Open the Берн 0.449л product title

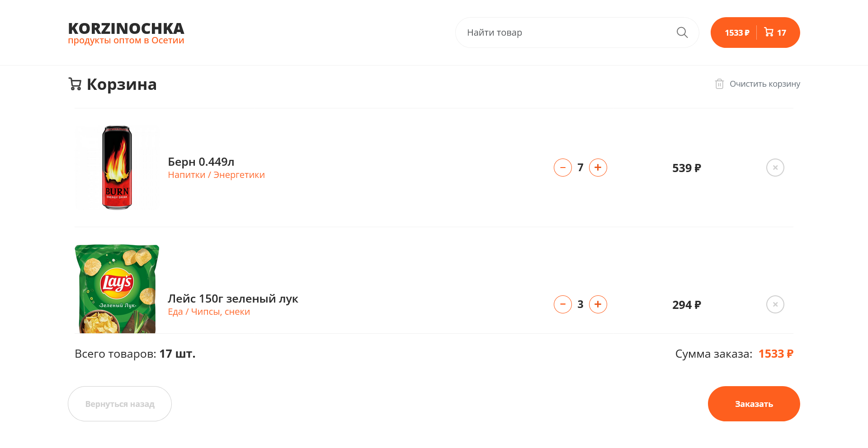coord(201,162)
